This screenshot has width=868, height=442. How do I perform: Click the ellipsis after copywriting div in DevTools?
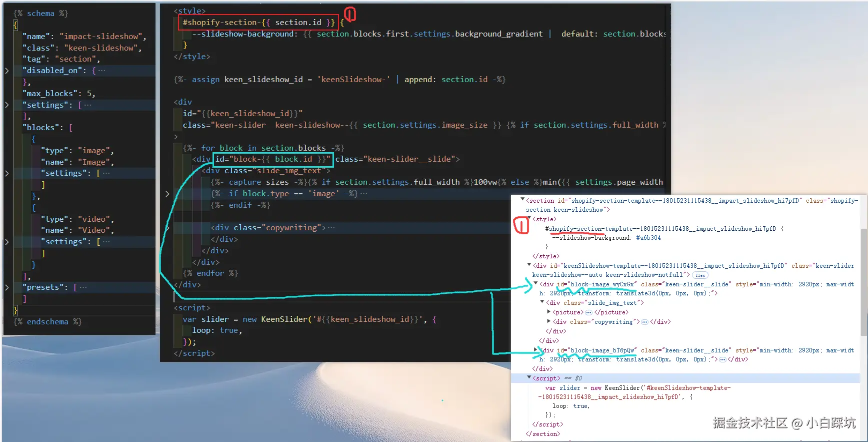click(x=644, y=322)
